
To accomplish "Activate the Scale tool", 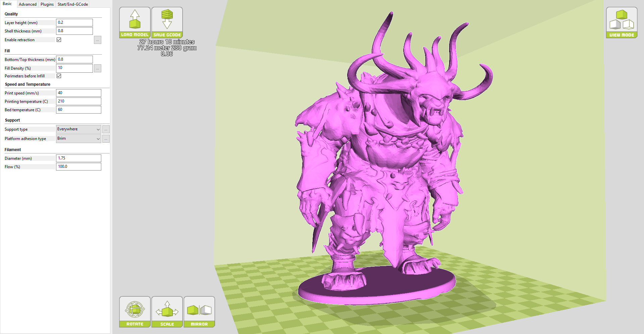I will 167,312.
